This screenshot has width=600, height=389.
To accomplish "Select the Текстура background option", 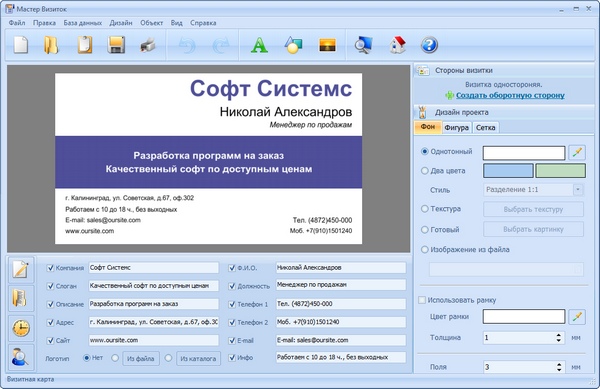I will point(424,209).
